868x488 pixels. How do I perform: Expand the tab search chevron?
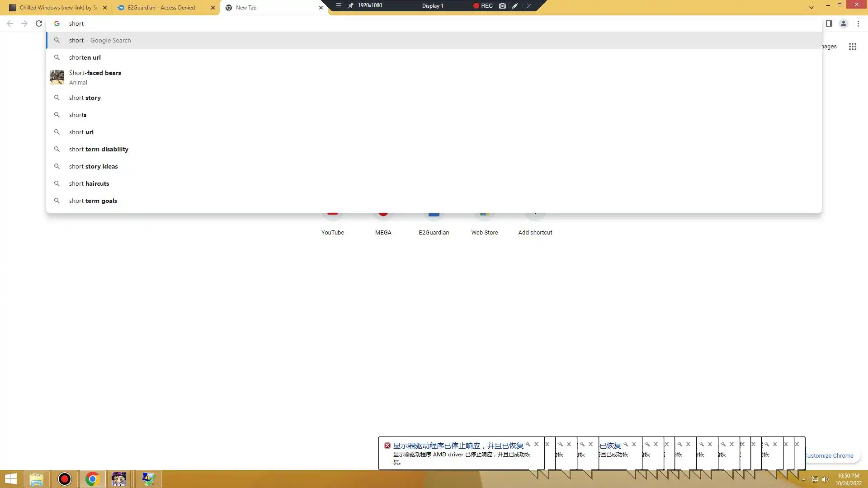[x=811, y=7]
